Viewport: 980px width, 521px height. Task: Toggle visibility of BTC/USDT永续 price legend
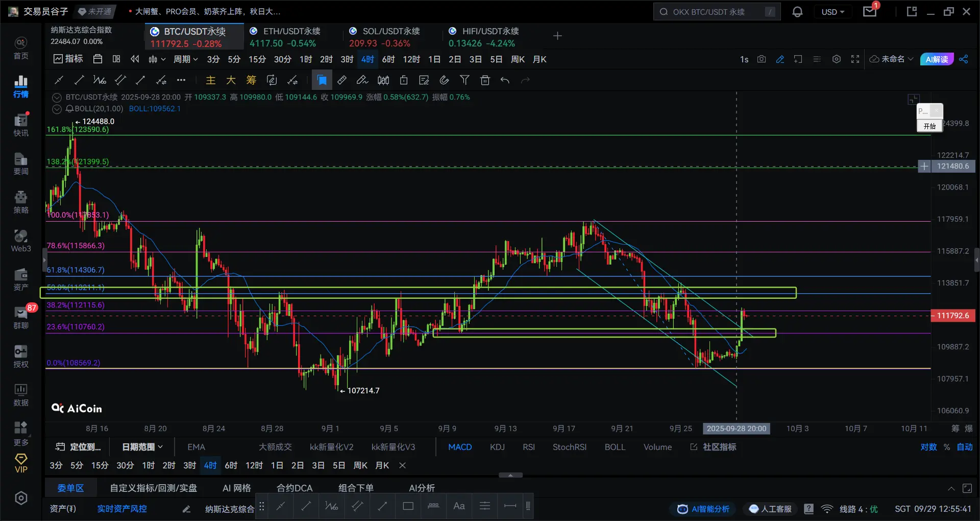pos(57,97)
